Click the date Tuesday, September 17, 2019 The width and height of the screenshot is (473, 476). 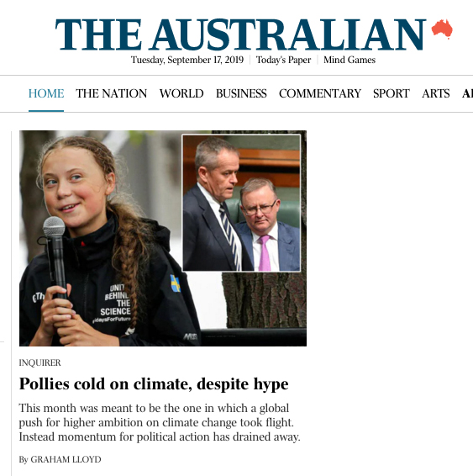pos(187,60)
